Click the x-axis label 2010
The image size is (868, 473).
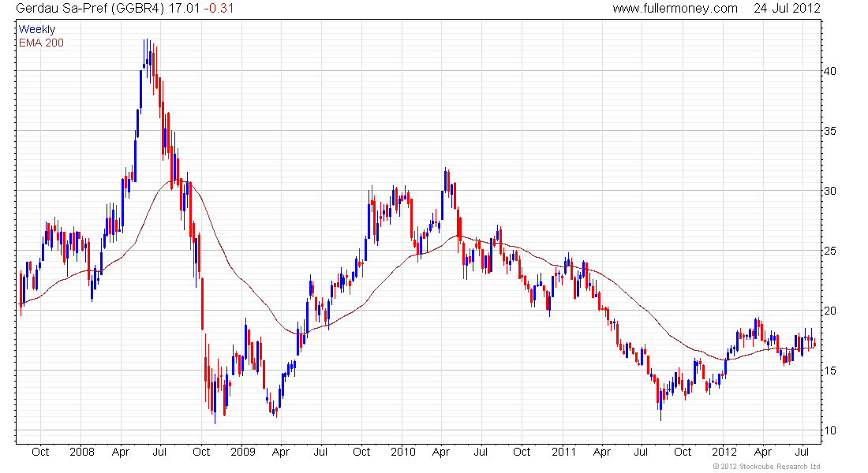coord(403,452)
